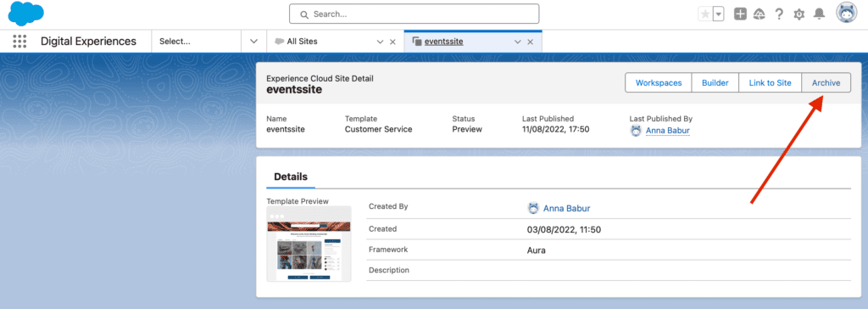The height and width of the screenshot is (309, 868).
Task: Select the Details tab
Action: [291, 177]
